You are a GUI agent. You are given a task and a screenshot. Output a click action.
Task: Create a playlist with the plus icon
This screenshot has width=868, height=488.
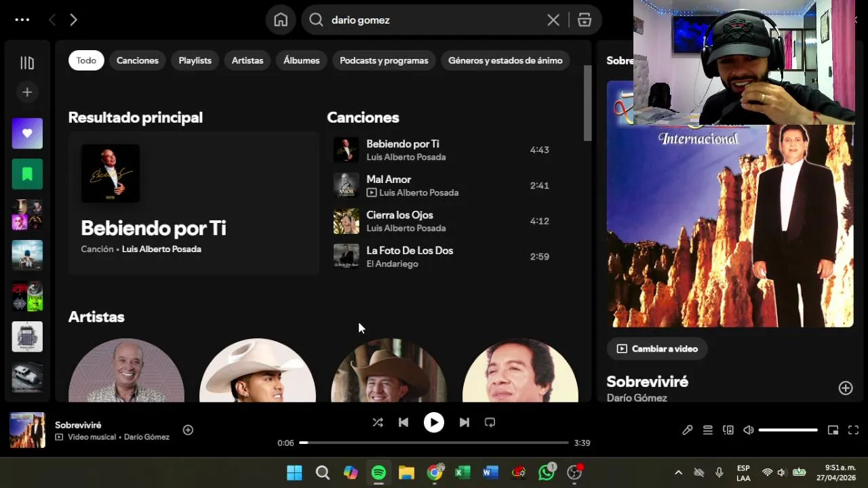click(27, 92)
